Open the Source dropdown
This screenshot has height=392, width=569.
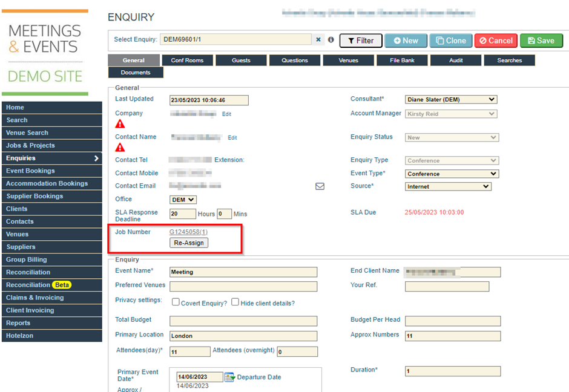click(x=448, y=186)
